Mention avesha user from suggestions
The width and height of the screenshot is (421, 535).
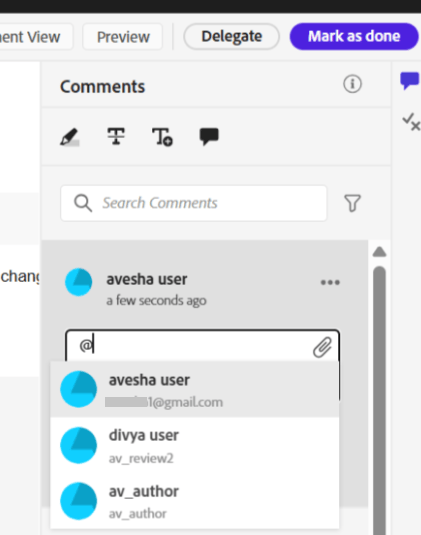click(x=194, y=389)
